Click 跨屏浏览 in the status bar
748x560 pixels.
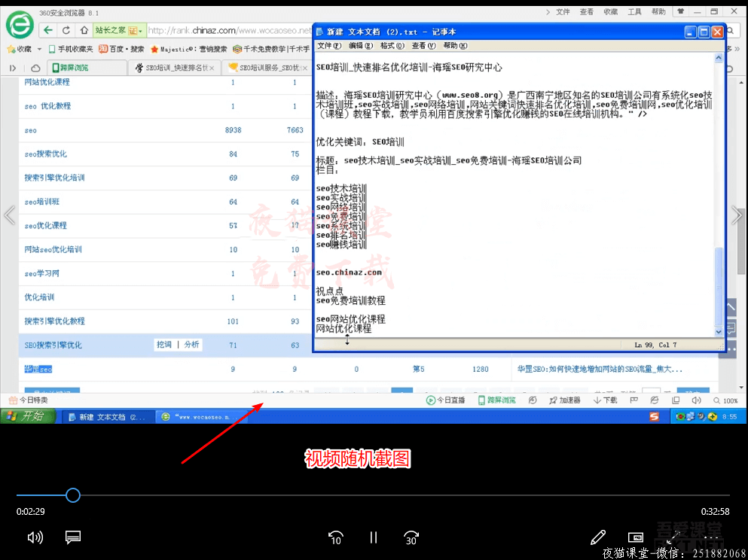[x=496, y=400]
